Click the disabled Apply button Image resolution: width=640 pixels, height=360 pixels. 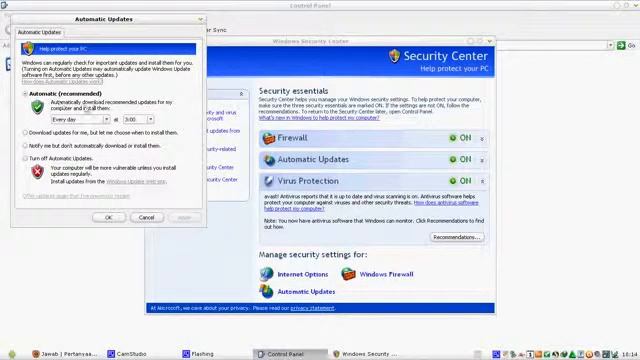184,218
